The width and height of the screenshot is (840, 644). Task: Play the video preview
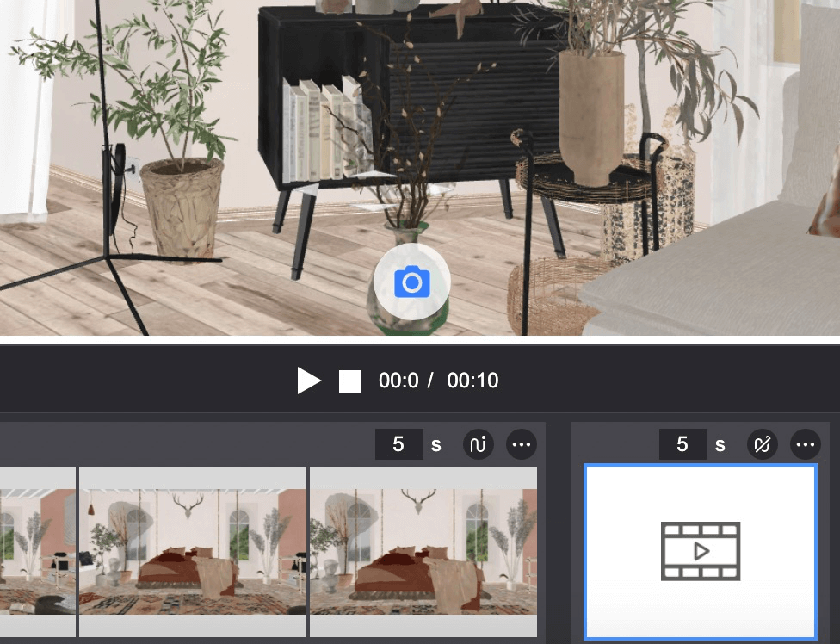[309, 381]
